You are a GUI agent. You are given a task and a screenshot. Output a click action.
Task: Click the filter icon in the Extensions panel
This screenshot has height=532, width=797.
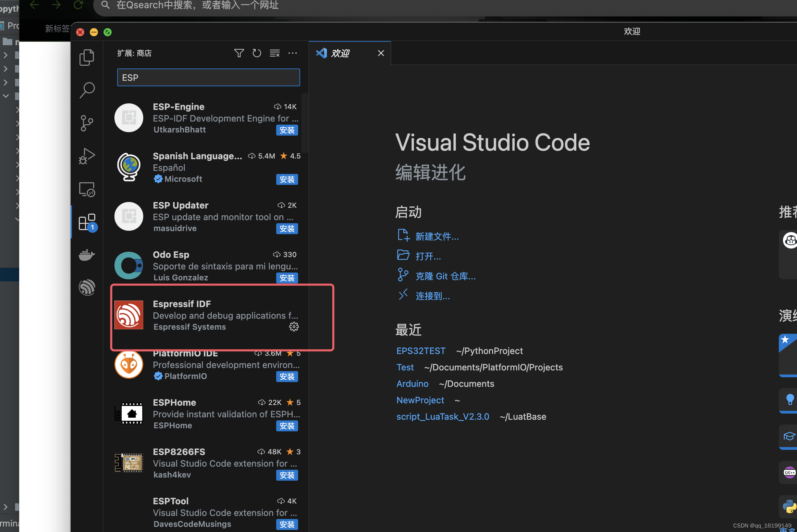tap(239, 53)
